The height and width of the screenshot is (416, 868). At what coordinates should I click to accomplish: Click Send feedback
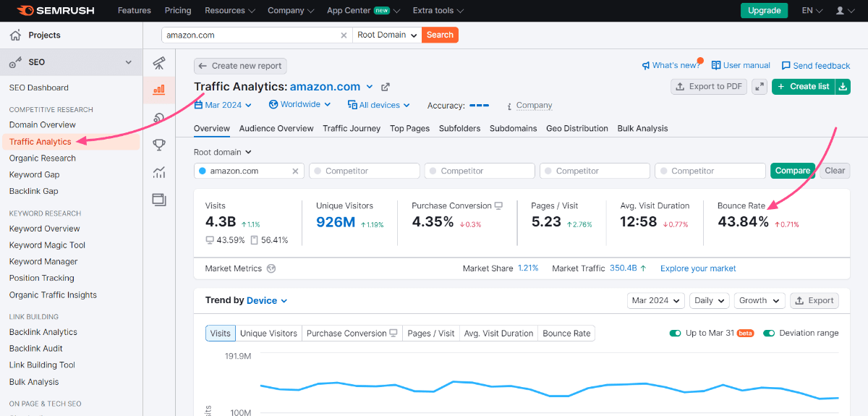point(815,65)
